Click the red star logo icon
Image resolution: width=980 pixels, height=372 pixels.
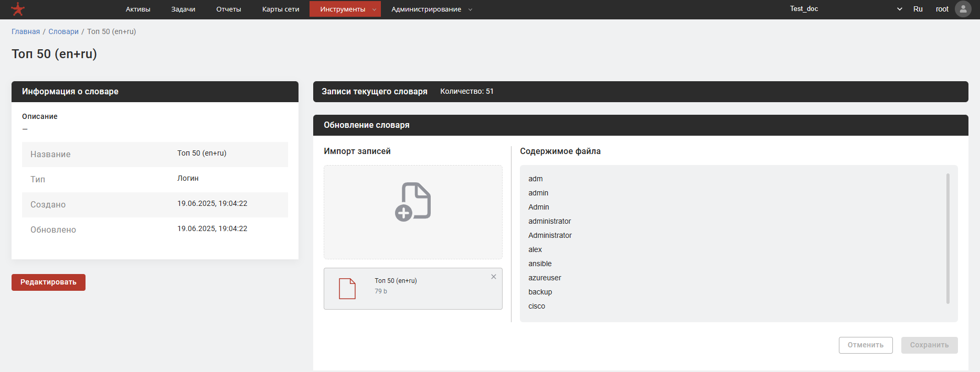point(18,9)
